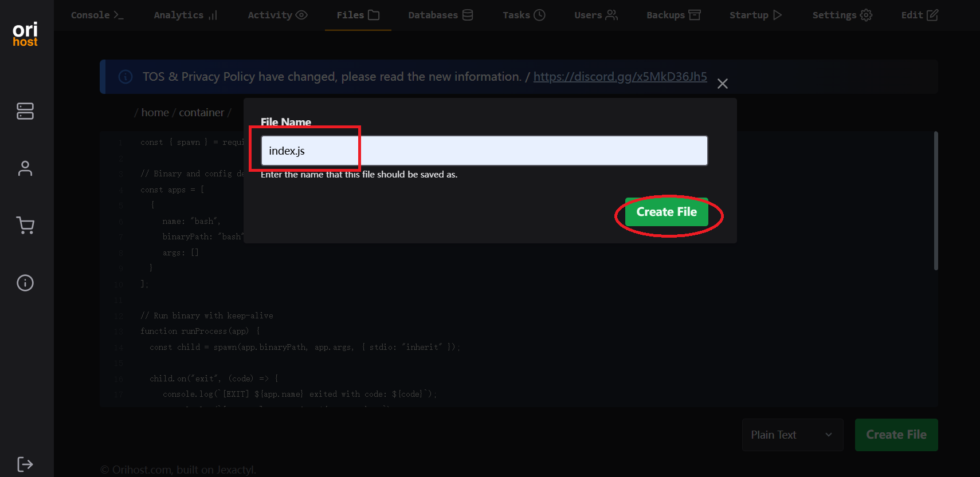Navigate to the Backups tab
The height and width of the screenshot is (477, 980).
click(x=673, y=15)
